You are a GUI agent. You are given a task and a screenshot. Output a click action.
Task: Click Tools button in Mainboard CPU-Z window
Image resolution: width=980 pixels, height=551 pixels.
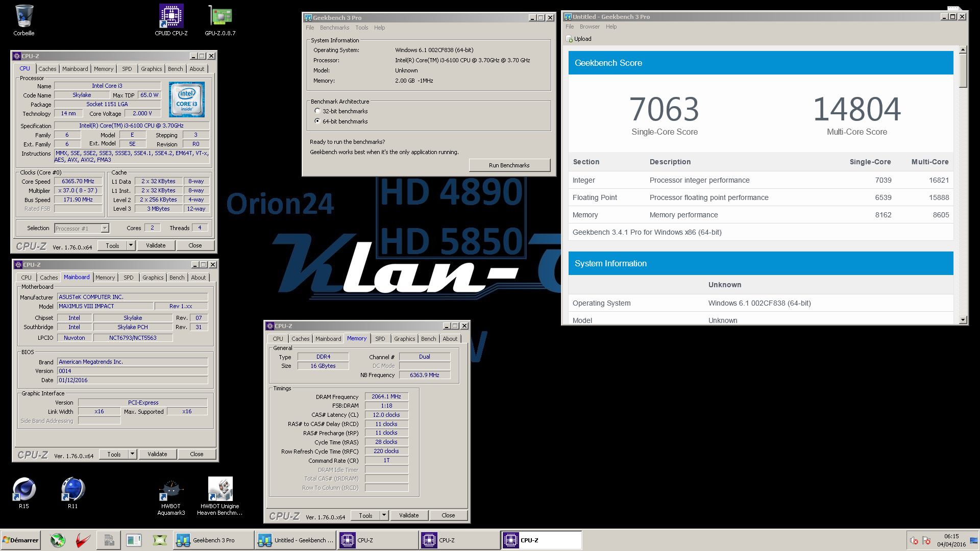pyautogui.click(x=114, y=454)
